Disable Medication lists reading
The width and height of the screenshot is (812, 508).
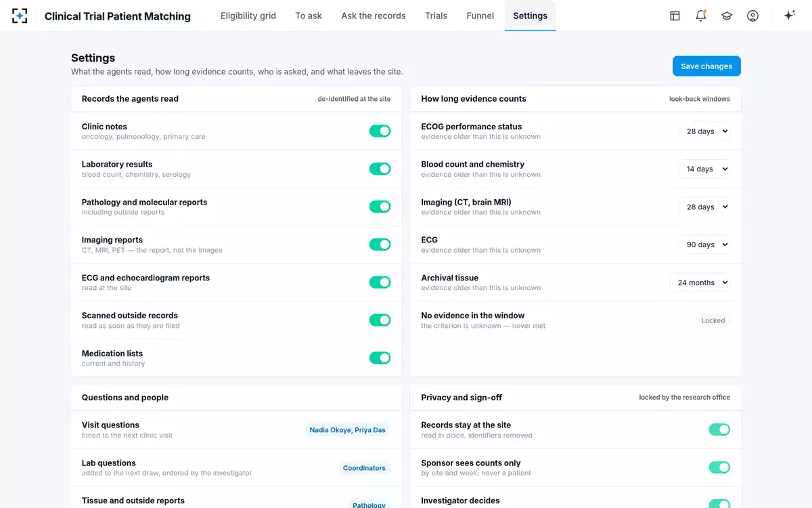(x=380, y=358)
